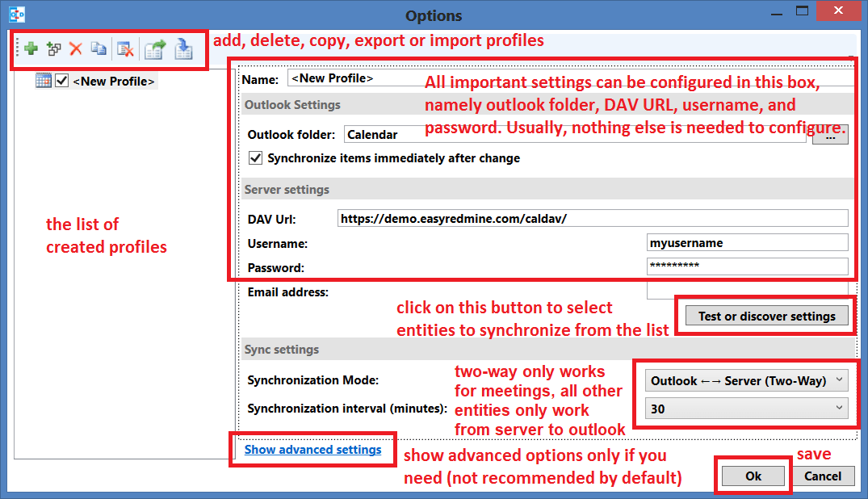Screen dimensions: 868x499
Task: Click the Options window title bar
Action: [434, 15]
